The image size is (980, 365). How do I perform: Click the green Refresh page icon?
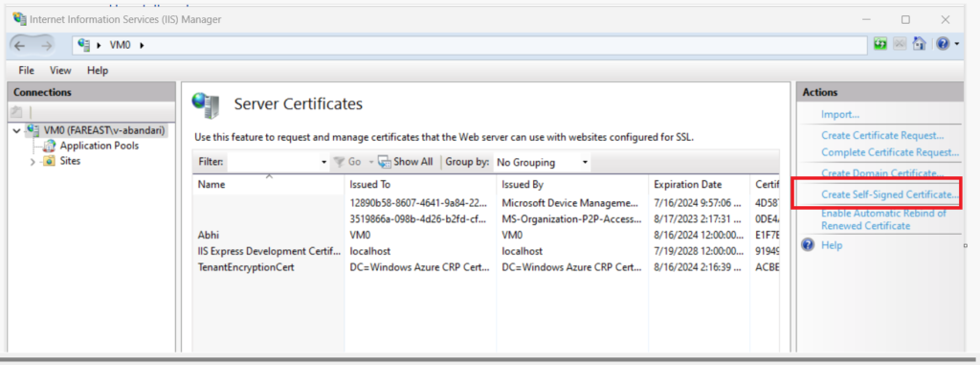880,44
